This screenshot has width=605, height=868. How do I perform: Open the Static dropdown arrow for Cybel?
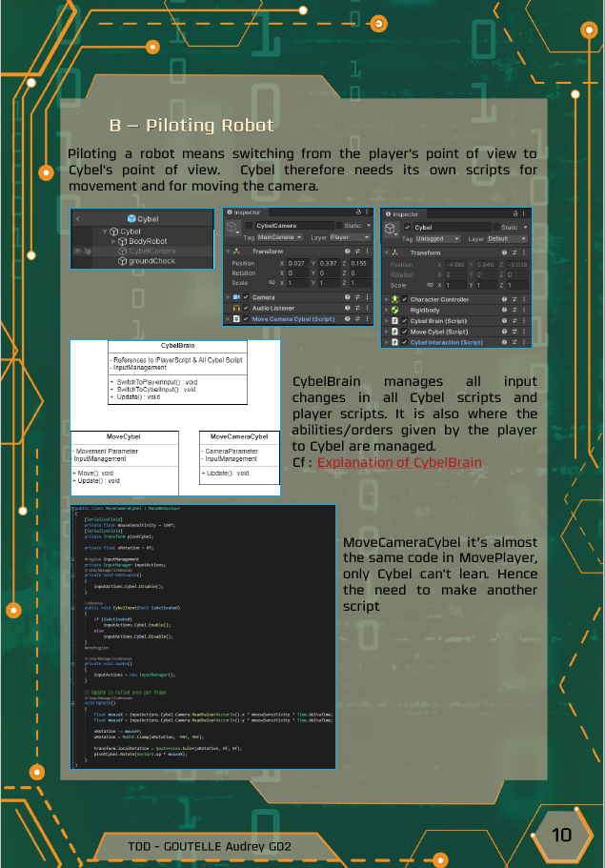click(525, 227)
